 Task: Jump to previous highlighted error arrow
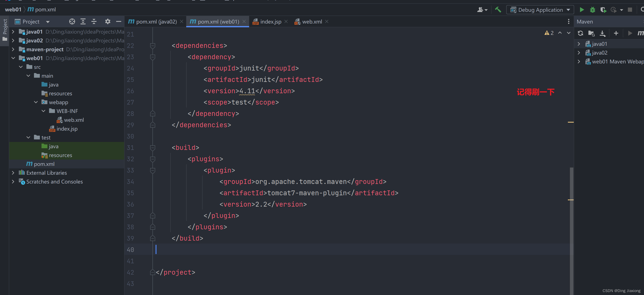coord(560,33)
